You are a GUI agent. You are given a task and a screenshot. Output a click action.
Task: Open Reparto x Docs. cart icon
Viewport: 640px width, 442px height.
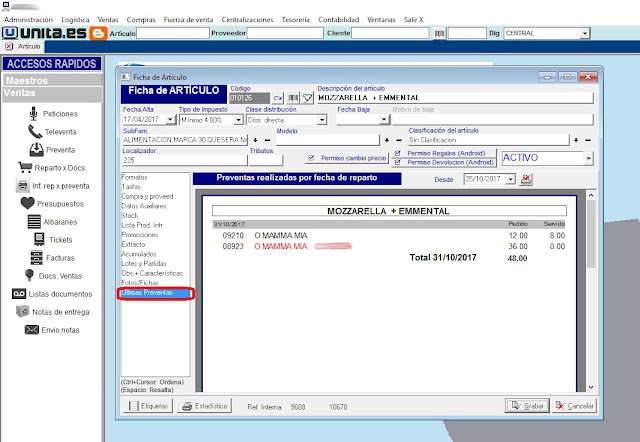click(27, 166)
